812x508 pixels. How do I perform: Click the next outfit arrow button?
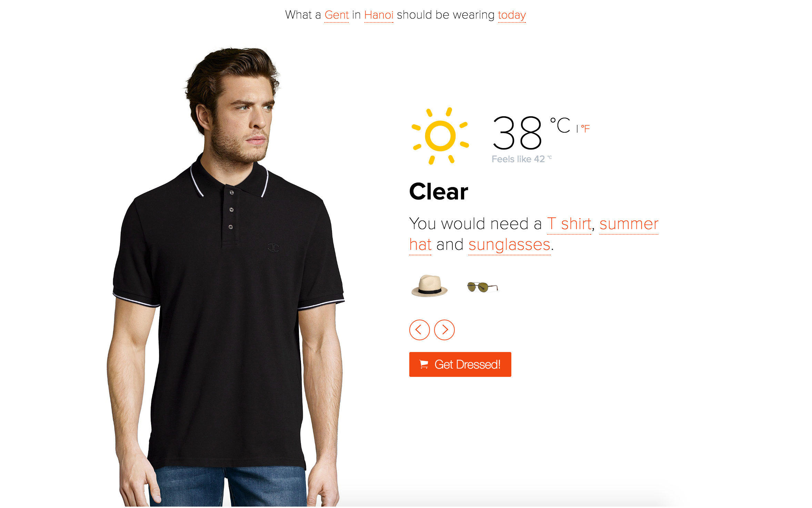tap(444, 330)
